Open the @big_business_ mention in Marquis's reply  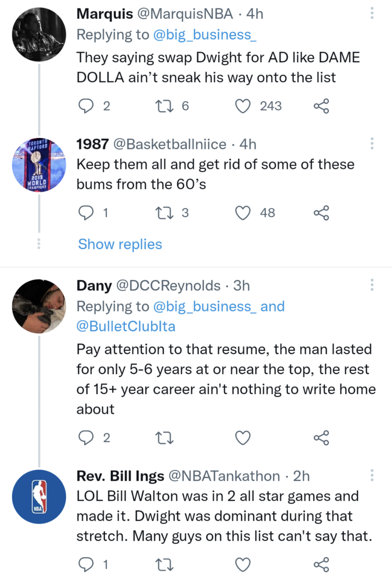(205, 35)
